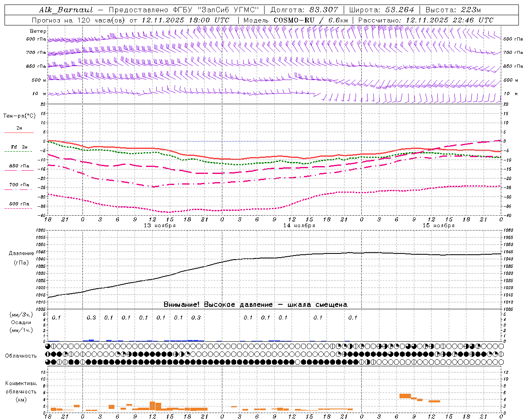The width and height of the screenshot is (525, 420).
Task: Click the Td 2м dew point legend entry
Action: [x=19, y=147]
